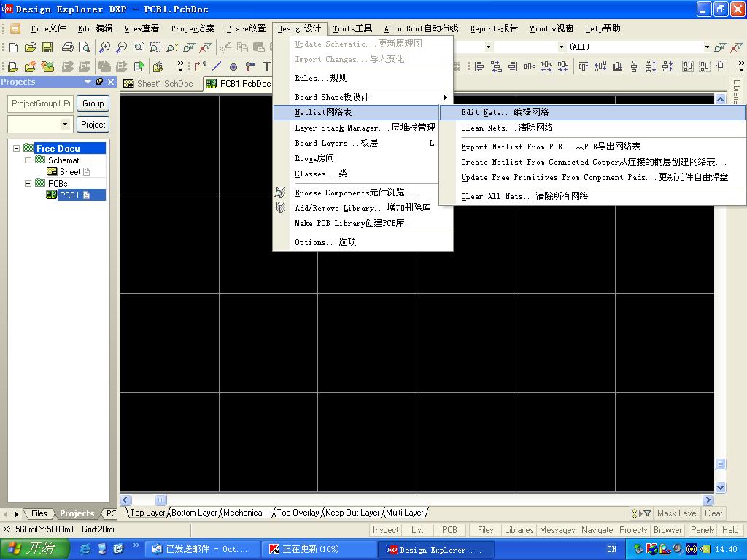Viewport: 747px width, 560px height.
Task: Click the Project button
Action: tap(93, 125)
